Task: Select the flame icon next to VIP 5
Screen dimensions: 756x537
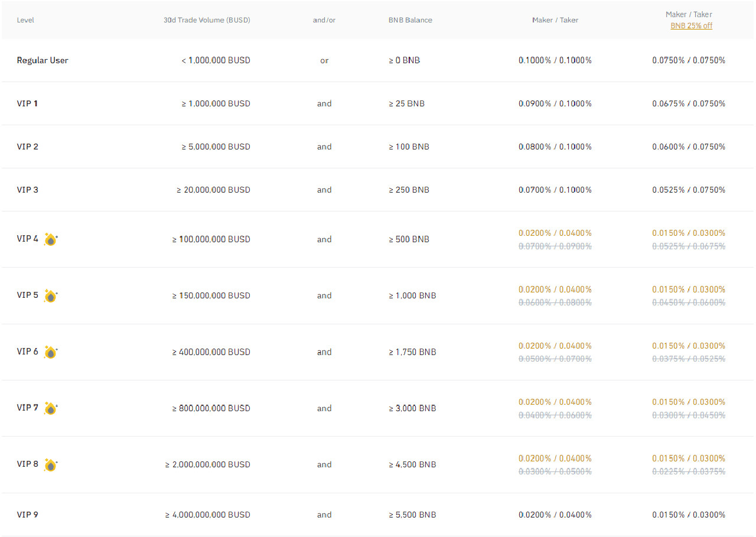Action: click(50, 295)
